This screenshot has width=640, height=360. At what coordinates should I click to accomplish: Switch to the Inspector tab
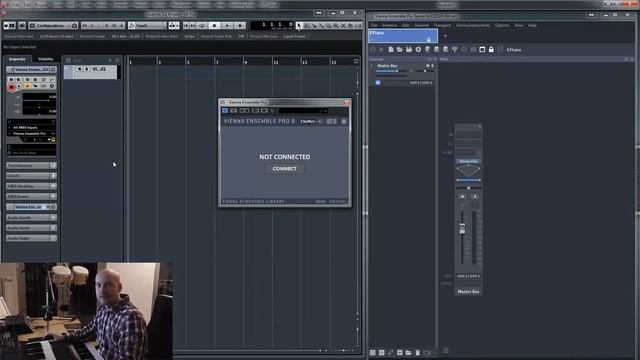[x=17, y=59]
